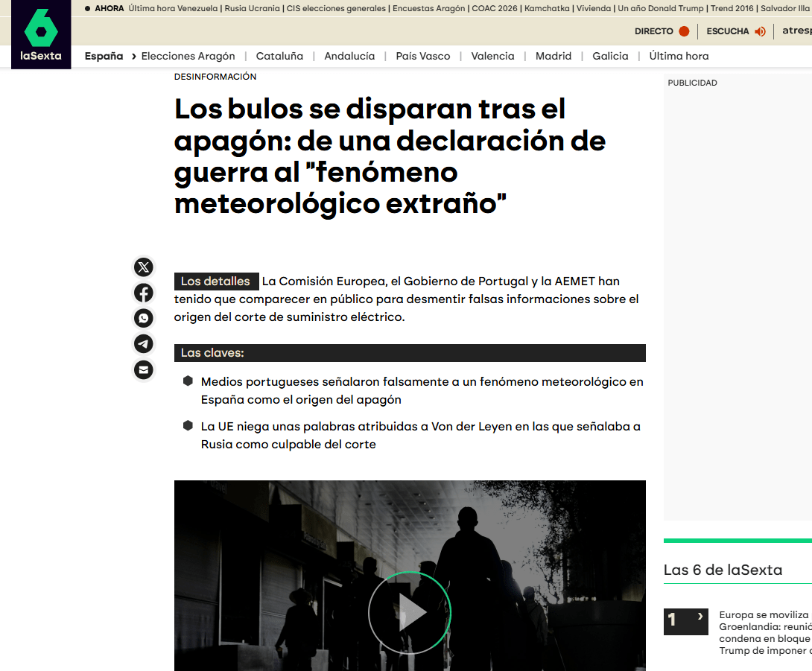Viewport: 812px width, 671px height.
Task: Click the red DIRECTO live indicator dot
Action: (x=684, y=31)
